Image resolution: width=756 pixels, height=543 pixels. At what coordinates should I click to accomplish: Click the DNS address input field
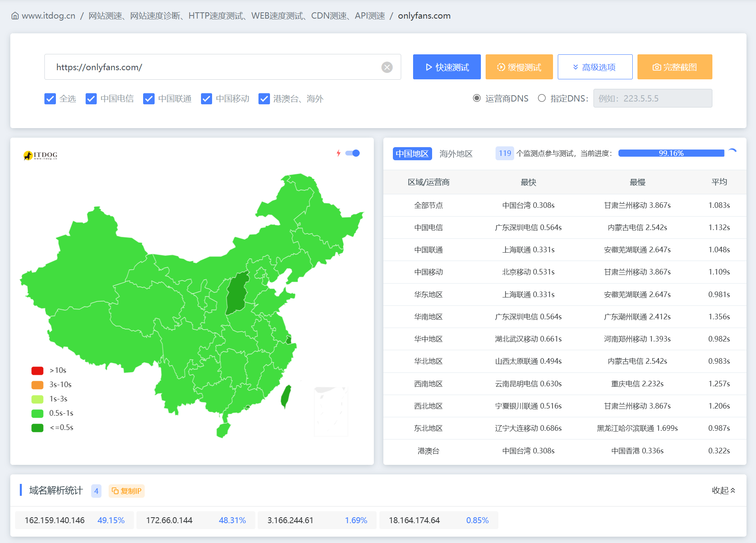click(x=653, y=98)
